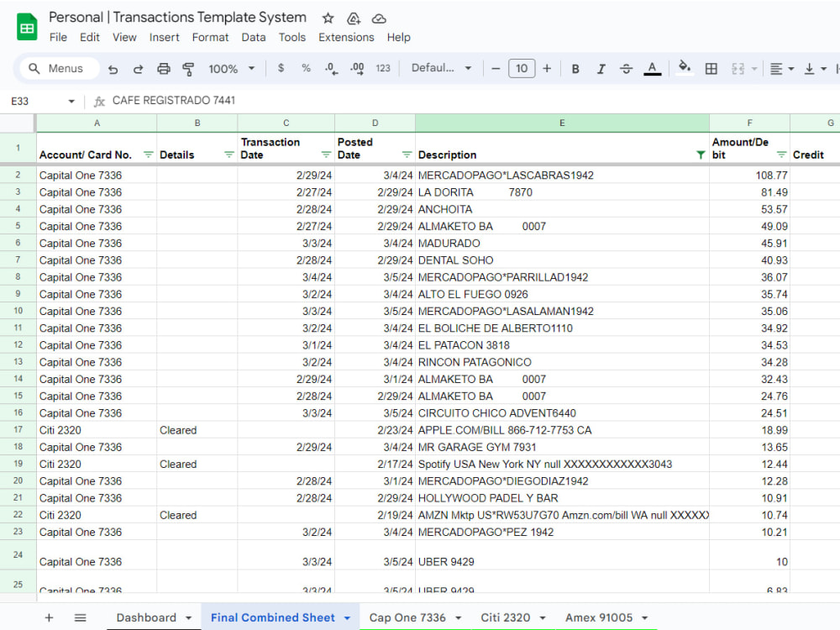
Task: Toggle bold formatting
Action: (x=575, y=69)
